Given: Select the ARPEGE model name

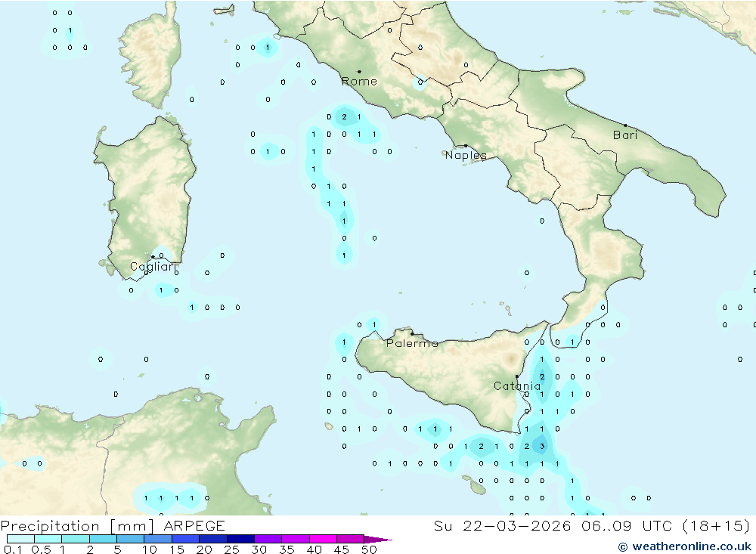Looking at the screenshot, I should 194,526.
